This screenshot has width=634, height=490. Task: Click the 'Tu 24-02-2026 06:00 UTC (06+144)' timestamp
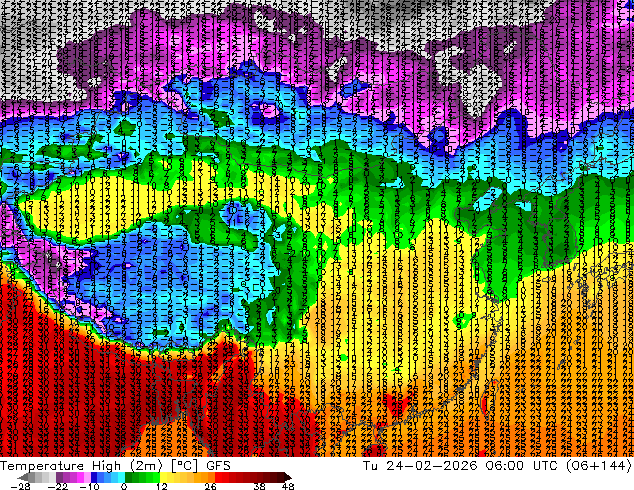(x=497, y=466)
